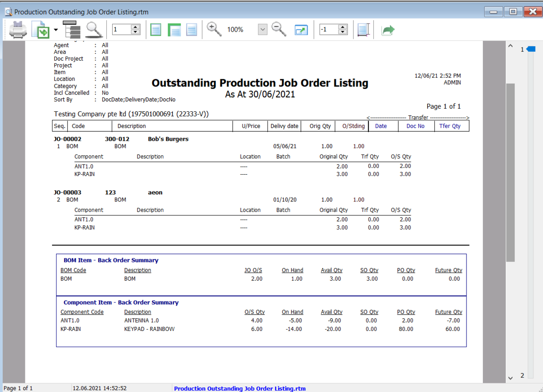The width and height of the screenshot is (543, 392).
Task: Select the Doc No column header
Action: point(415,126)
